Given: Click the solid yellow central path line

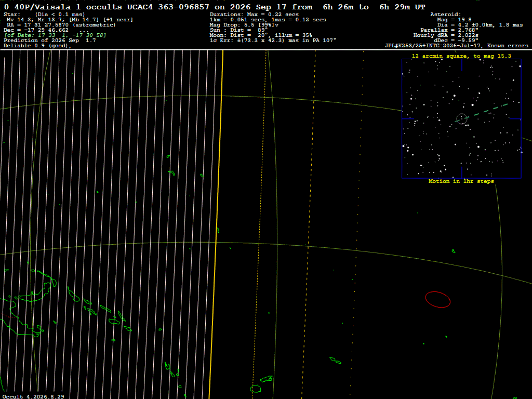Looking at the screenshot, I should (216, 224).
